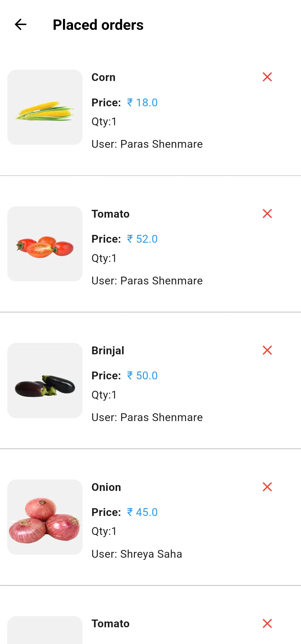Image resolution: width=301 pixels, height=644 pixels.
Task: Go back using the arrow icon
Action: [21, 24]
